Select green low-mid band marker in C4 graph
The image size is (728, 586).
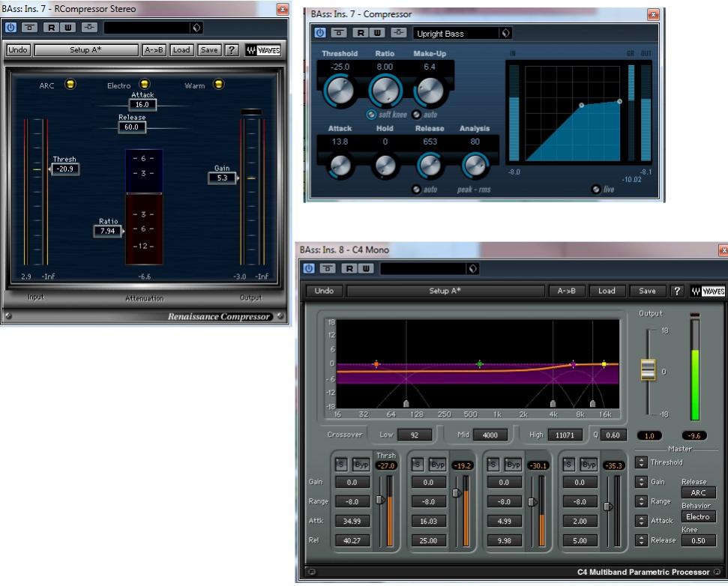[x=480, y=364]
